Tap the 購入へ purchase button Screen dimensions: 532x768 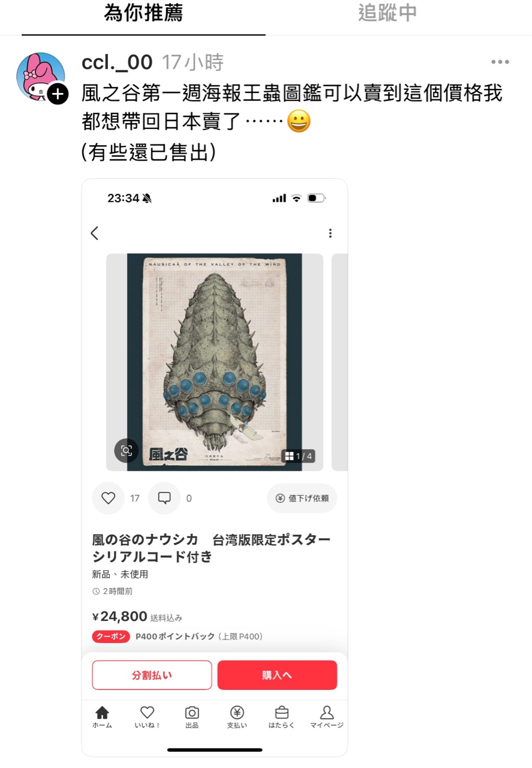[277, 675]
